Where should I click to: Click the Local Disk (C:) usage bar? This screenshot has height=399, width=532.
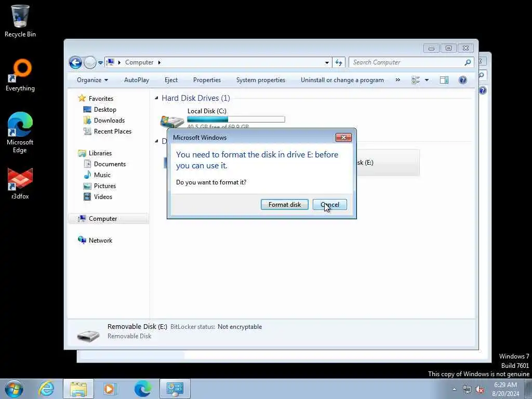pyautogui.click(x=236, y=119)
